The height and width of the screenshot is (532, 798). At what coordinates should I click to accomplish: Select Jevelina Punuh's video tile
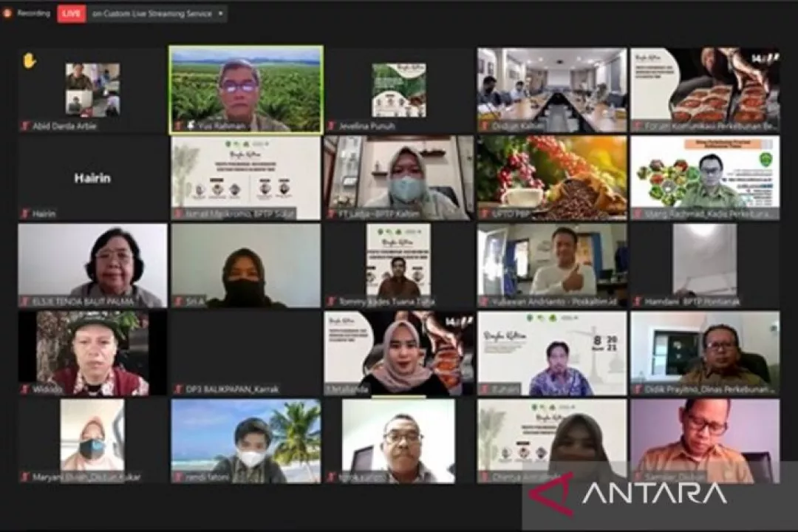pos(399,89)
